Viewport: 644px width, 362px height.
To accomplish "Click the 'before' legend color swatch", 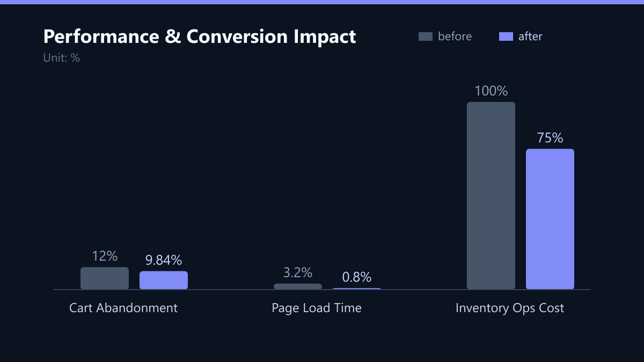I will 426,36.
